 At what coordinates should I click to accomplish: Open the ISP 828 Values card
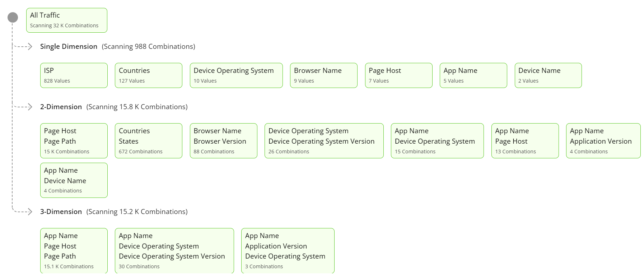coord(74,75)
